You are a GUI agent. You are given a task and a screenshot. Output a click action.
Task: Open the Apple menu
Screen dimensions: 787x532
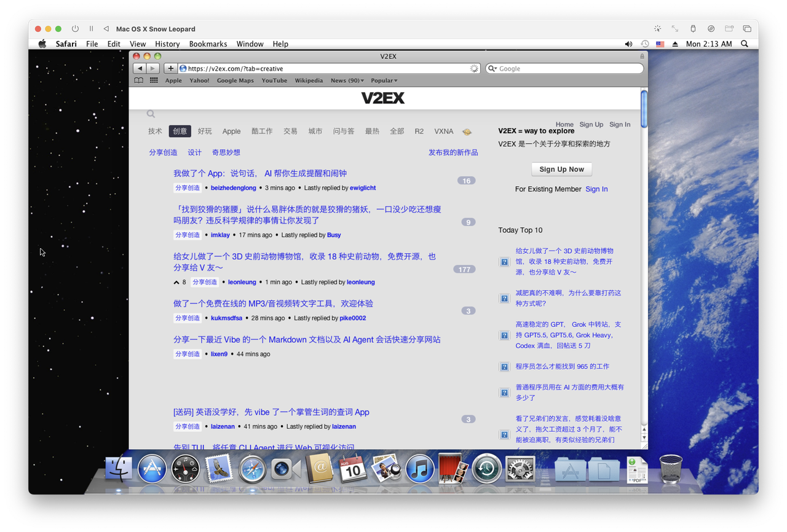coord(42,44)
